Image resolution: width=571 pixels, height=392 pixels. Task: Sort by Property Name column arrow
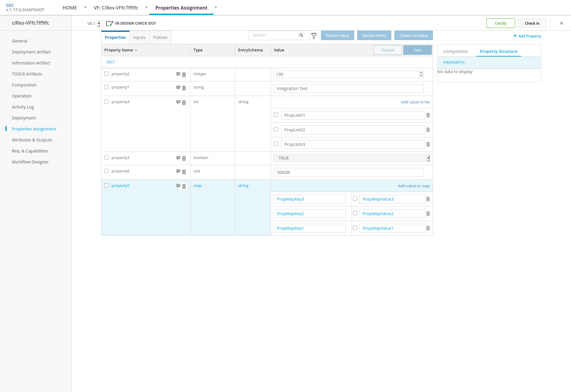click(136, 50)
